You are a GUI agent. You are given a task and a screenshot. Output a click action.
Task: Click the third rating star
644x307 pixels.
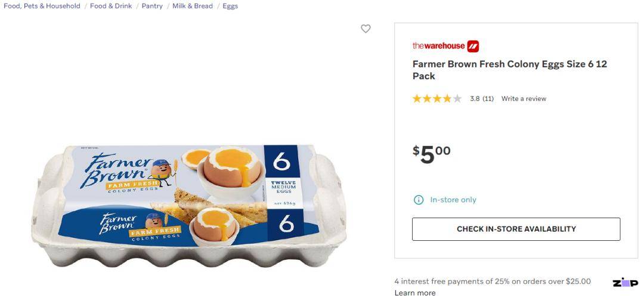pyautogui.click(x=437, y=98)
